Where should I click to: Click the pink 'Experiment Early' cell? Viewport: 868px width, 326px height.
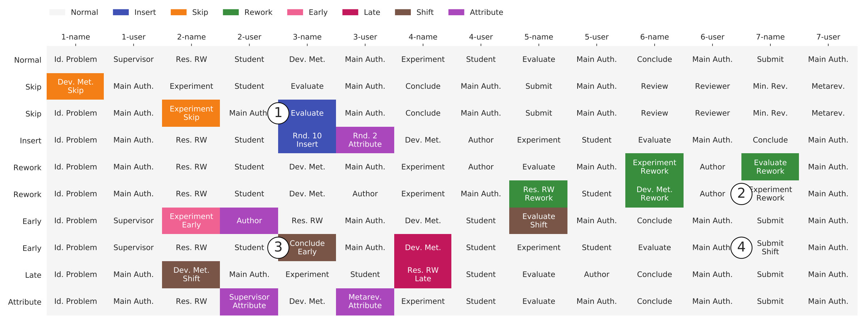pos(191,221)
